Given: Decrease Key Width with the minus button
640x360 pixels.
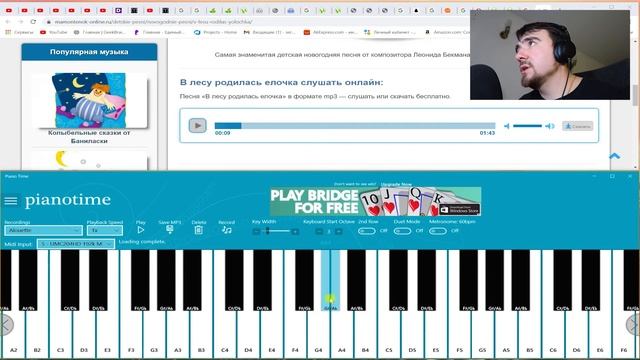Looking at the screenshot, I should [256, 232].
